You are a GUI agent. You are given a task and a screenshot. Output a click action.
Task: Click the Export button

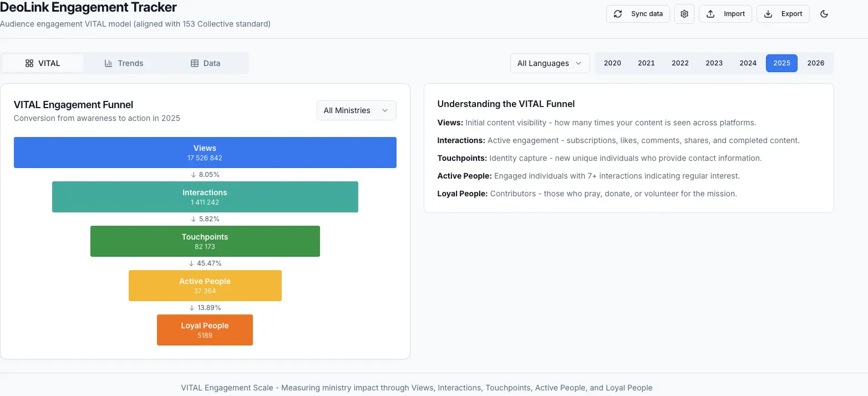(x=783, y=14)
